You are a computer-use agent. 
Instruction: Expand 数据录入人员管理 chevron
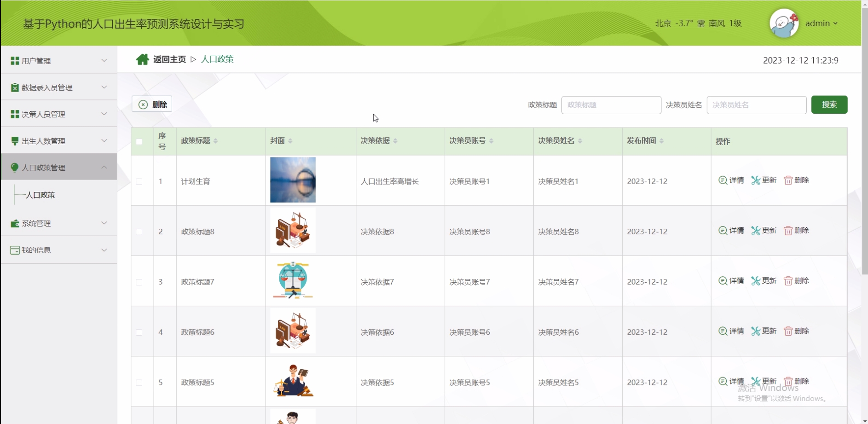coord(104,87)
